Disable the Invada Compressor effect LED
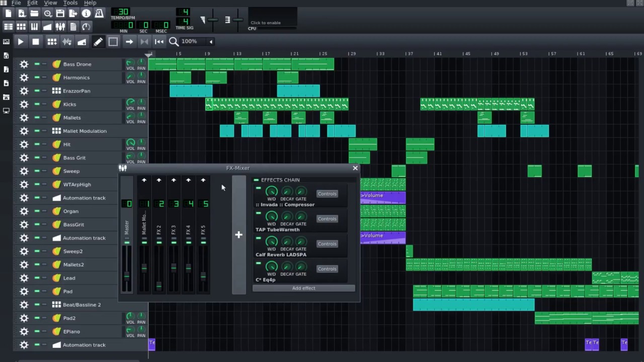The image size is (644, 362). (x=259, y=189)
